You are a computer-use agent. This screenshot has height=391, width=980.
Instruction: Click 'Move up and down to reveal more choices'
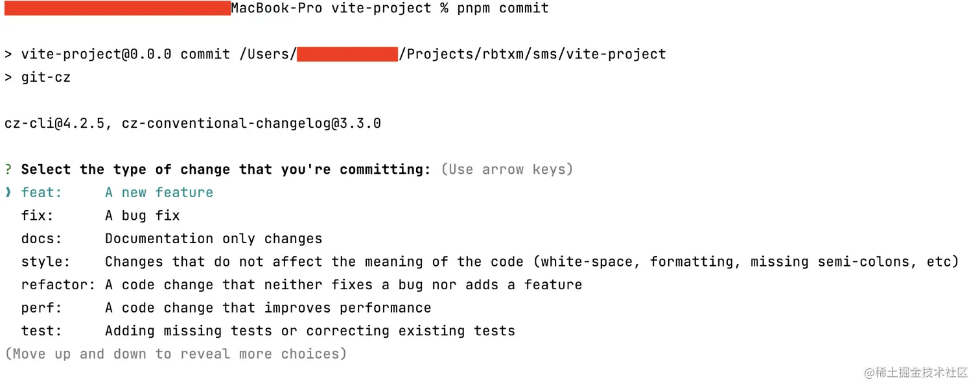176,354
